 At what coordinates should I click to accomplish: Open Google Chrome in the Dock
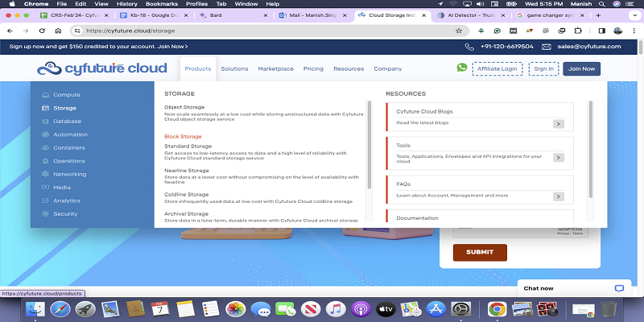click(x=497, y=309)
